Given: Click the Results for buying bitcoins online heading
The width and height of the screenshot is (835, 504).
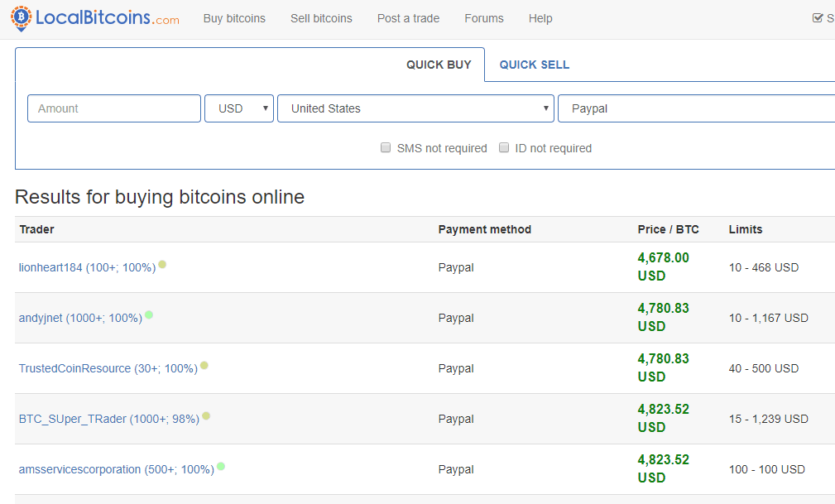Looking at the screenshot, I should (x=160, y=197).
